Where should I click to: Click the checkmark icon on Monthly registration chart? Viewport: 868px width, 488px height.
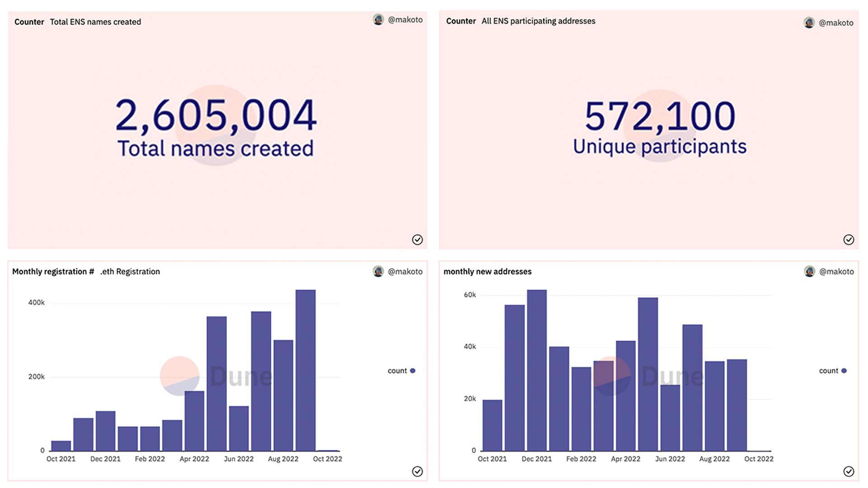(x=418, y=472)
